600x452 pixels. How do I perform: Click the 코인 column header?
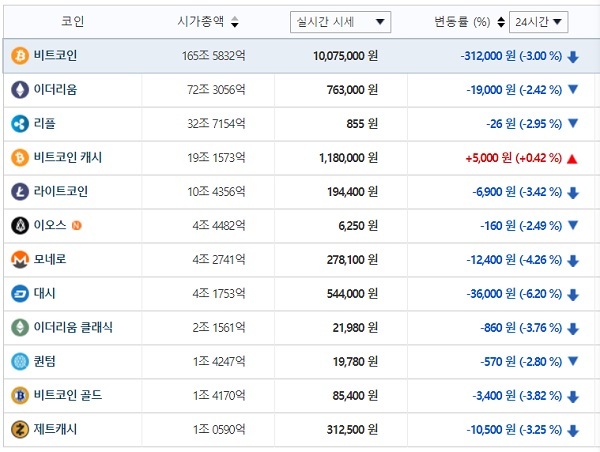pyautogui.click(x=72, y=21)
